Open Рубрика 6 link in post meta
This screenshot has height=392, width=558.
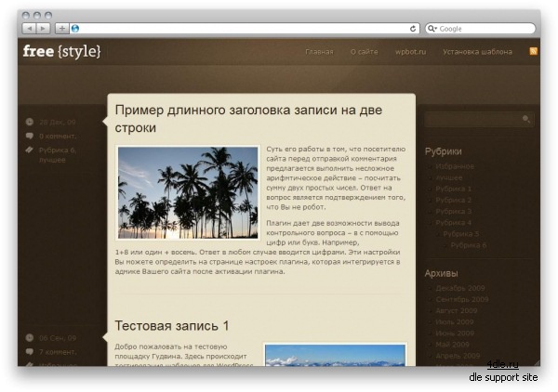tap(57, 150)
